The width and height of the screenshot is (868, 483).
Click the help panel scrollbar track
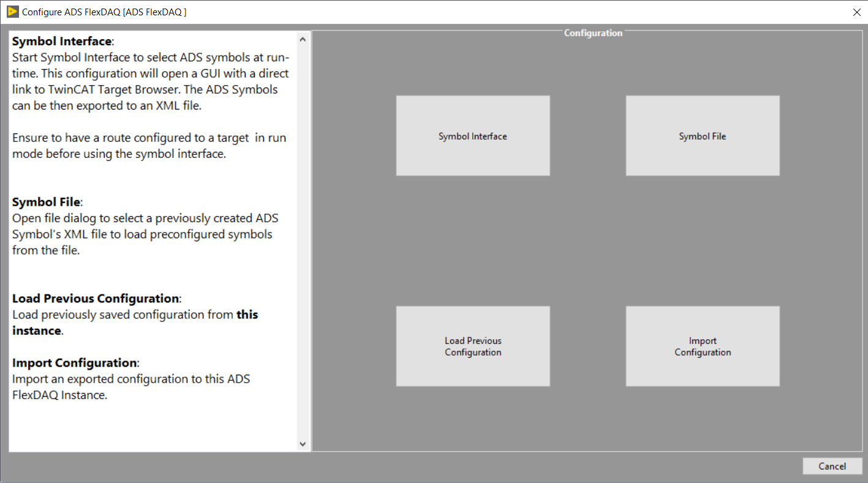(303, 242)
